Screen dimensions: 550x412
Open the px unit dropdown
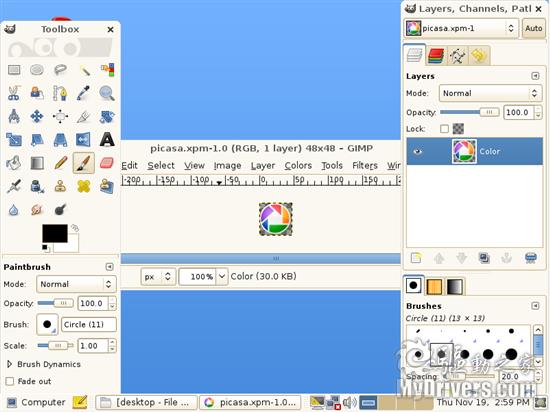point(158,277)
